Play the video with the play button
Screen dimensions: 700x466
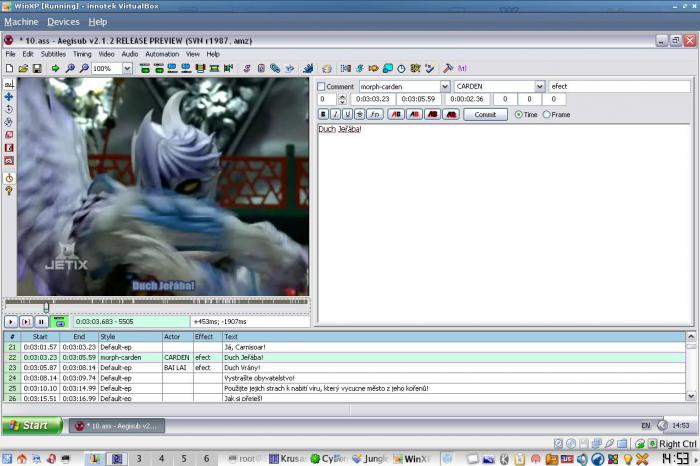11,321
